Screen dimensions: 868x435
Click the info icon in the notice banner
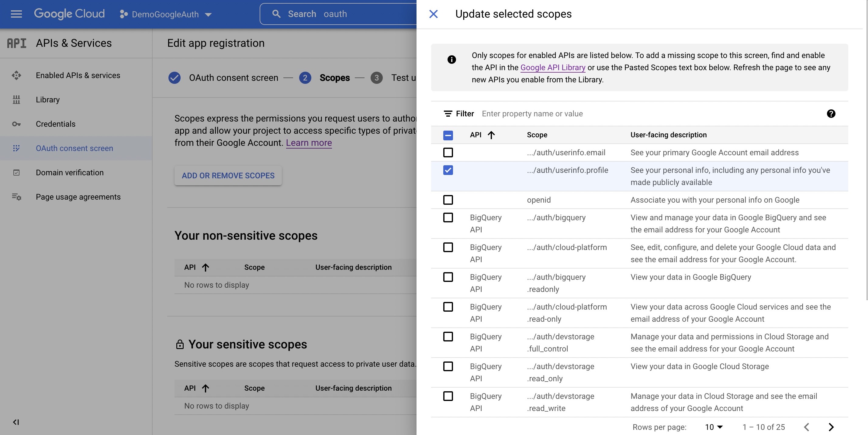point(452,60)
